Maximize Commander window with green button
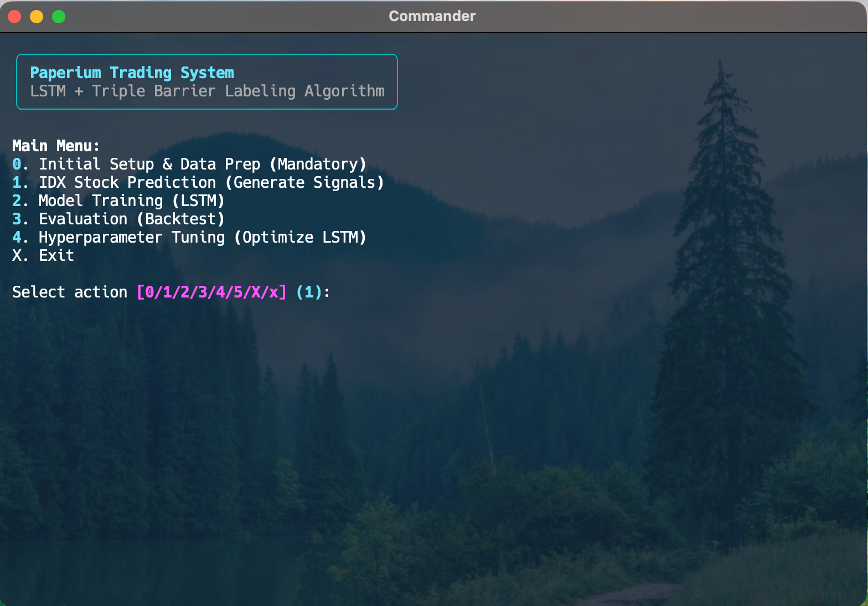The image size is (868, 606). (59, 17)
